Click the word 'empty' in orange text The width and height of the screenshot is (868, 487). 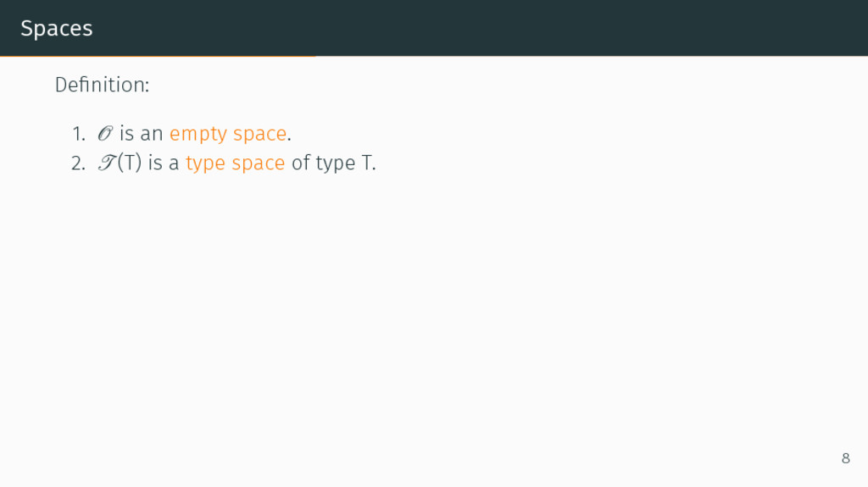click(x=198, y=134)
